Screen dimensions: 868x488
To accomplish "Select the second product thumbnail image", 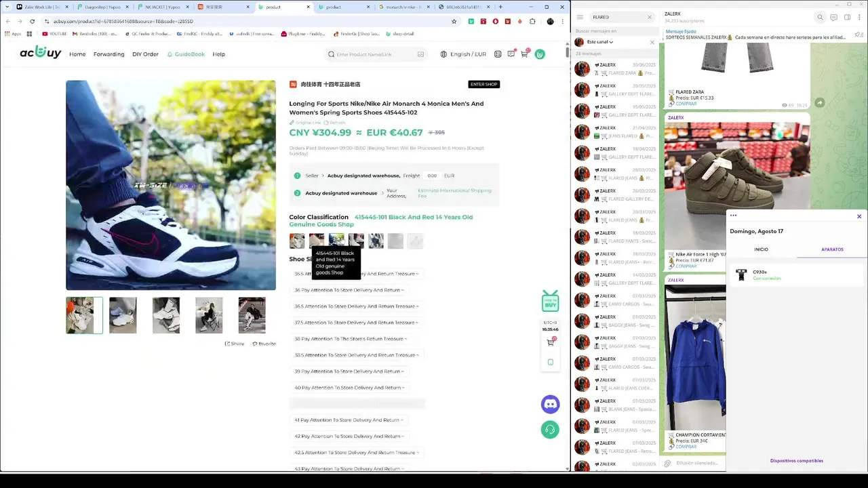I will click(123, 315).
